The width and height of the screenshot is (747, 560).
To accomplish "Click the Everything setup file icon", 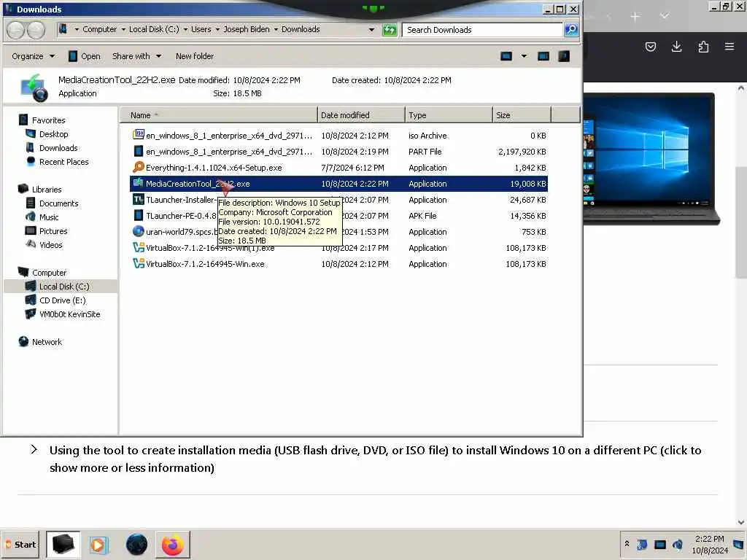I will click(138, 167).
